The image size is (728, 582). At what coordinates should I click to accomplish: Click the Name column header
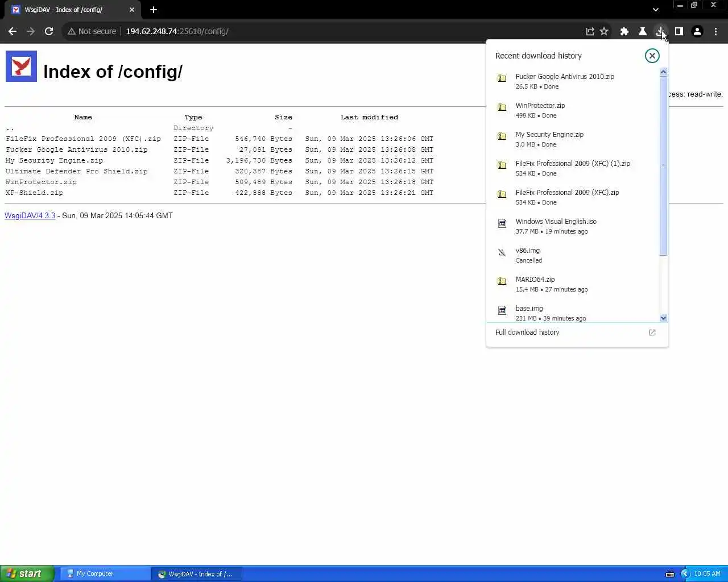click(x=83, y=117)
